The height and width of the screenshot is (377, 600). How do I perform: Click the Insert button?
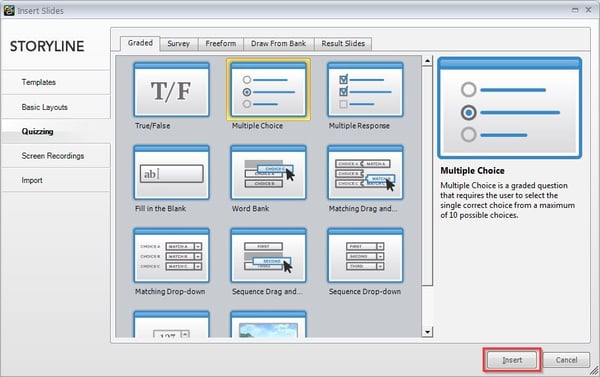[512, 360]
